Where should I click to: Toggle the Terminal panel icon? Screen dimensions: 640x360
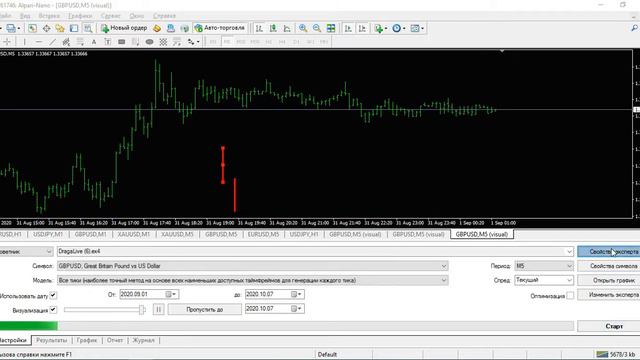tap(74, 28)
